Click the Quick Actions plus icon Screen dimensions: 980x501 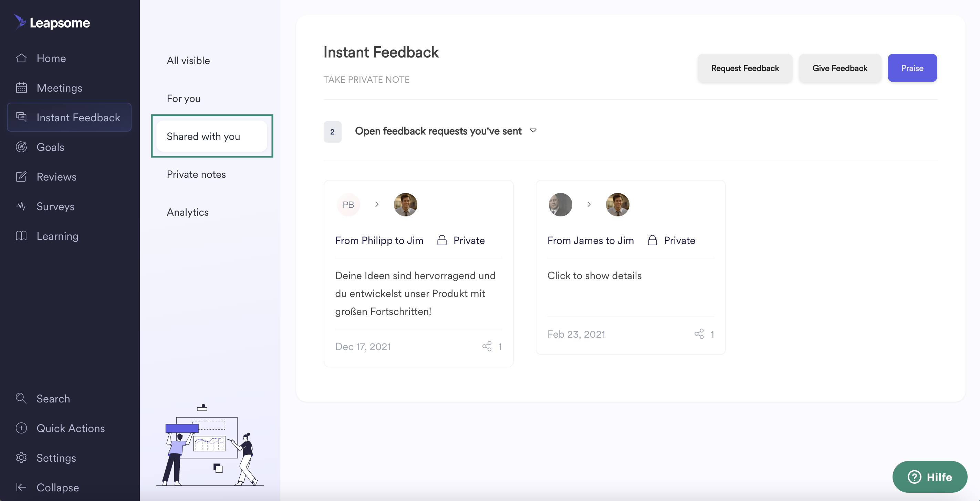click(21, 428)
